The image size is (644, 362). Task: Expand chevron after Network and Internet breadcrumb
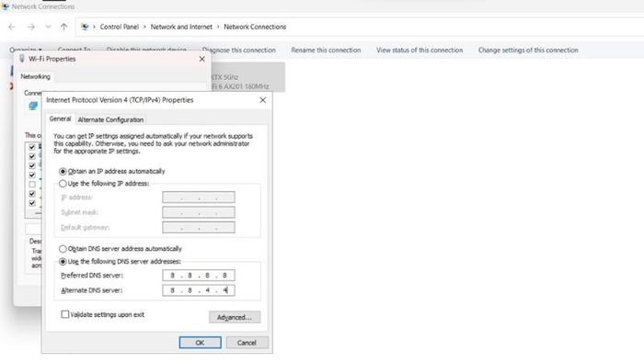(x=218, y=27)
